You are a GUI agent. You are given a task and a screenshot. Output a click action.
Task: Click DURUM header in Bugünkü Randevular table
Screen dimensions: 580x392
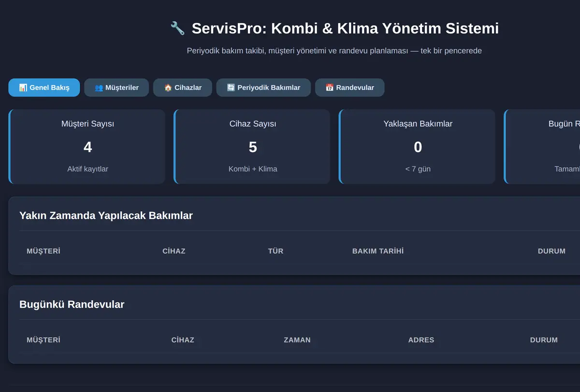(x=544, y=340)
